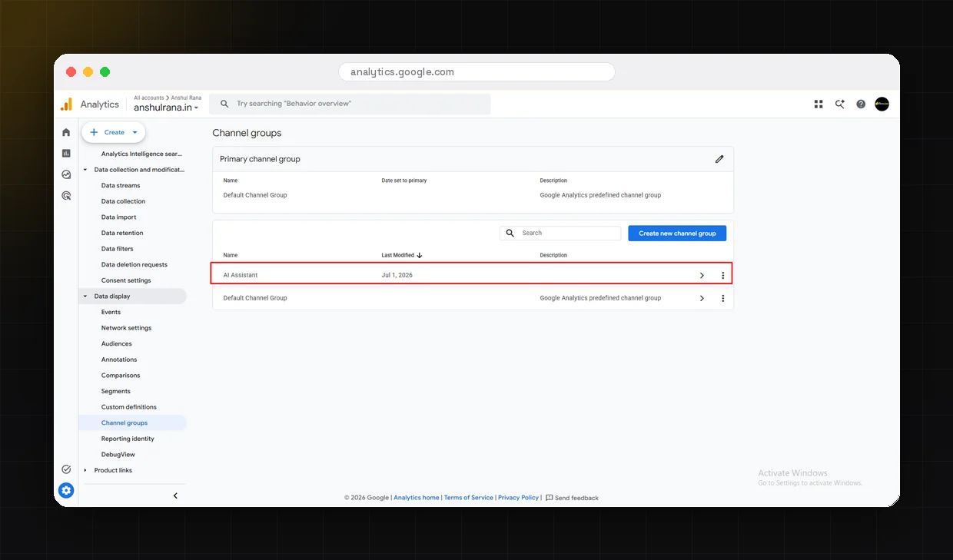
Task: Collapse the Data display section
Action: tap(85, 297)
